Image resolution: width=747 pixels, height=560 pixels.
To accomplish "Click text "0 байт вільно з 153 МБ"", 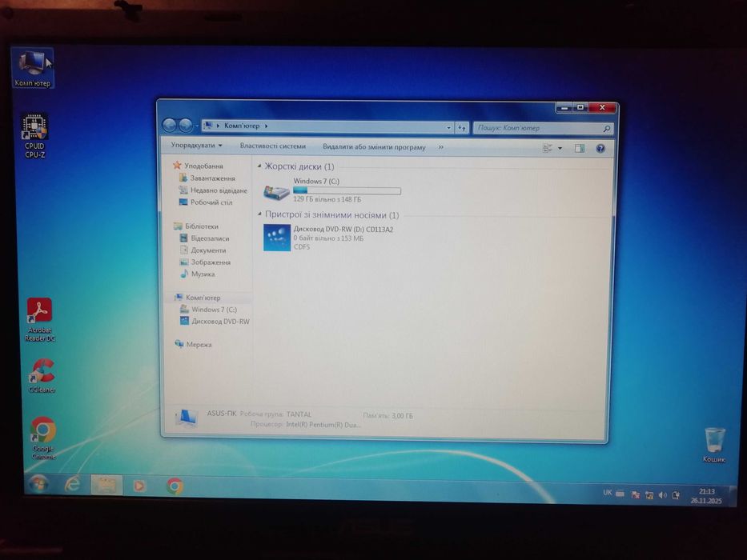I will tap(328, 238).
